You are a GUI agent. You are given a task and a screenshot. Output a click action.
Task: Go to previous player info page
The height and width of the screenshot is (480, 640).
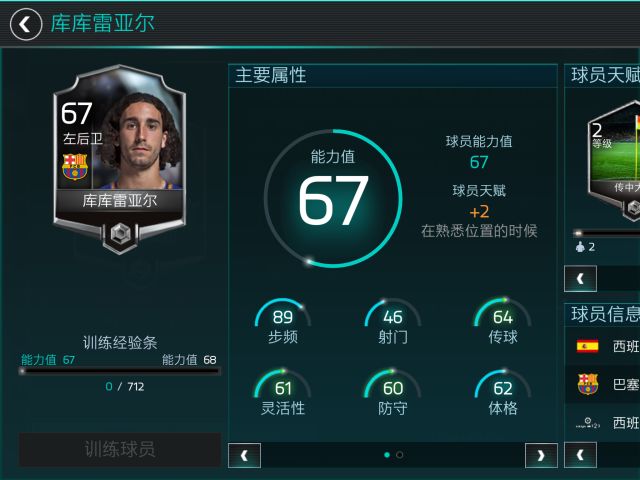click(580, 455)
